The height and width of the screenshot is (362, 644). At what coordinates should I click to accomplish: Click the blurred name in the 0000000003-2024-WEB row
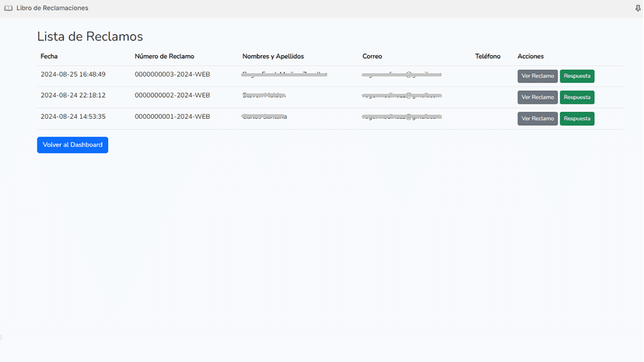[284, 75]
